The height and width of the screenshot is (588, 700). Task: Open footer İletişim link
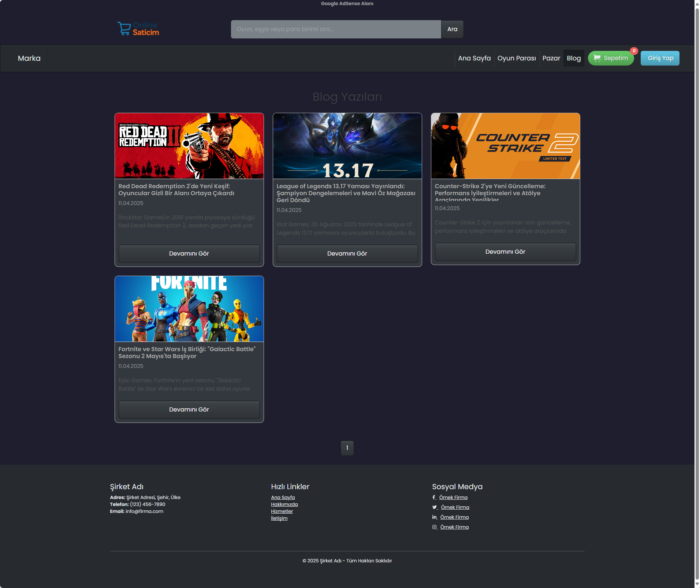coord(279,518)
